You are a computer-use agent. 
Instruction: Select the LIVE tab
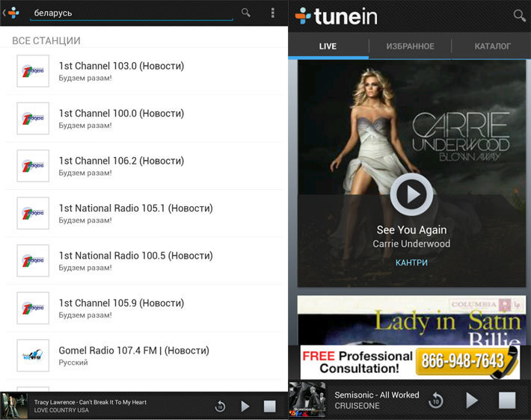pos(328,46)
